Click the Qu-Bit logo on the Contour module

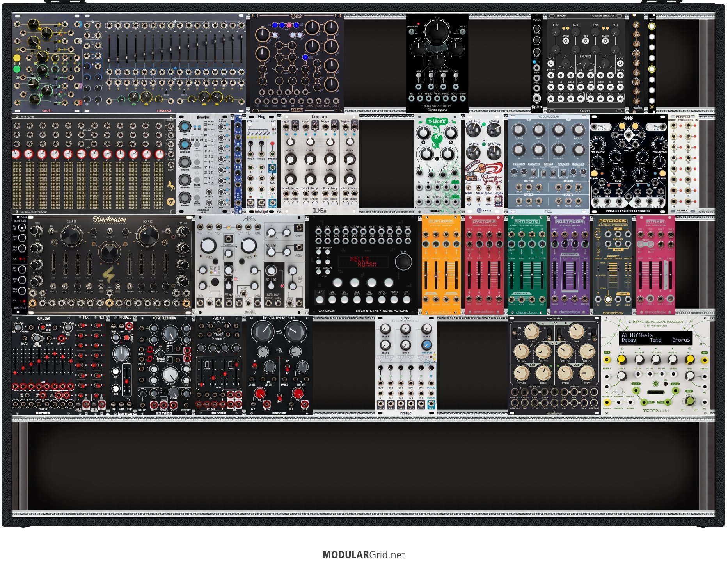pos(320,211)
